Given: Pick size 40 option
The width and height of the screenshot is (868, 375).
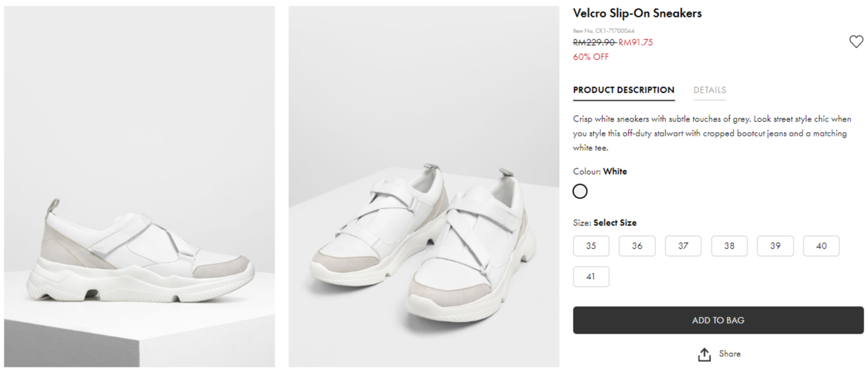Looking at the screenshot, I should pyautogui.click(x=821, y=246).
